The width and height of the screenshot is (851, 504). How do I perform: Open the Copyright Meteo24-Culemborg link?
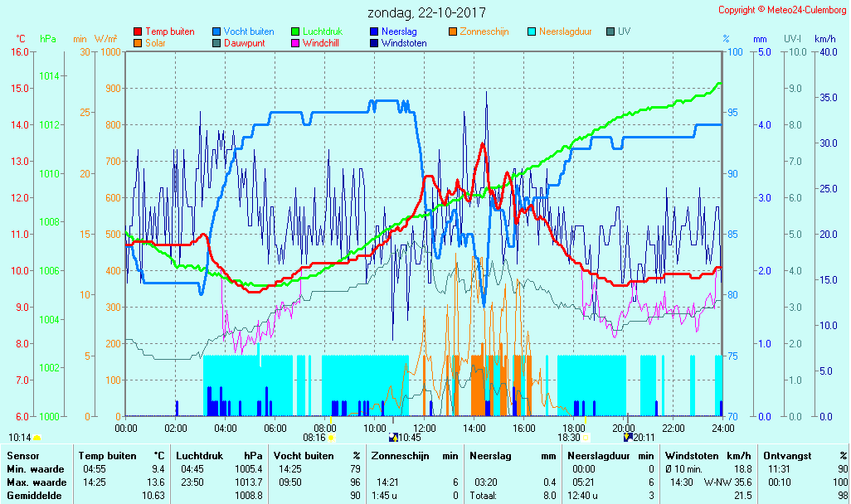pyautogui.click(x=781, y=10)
